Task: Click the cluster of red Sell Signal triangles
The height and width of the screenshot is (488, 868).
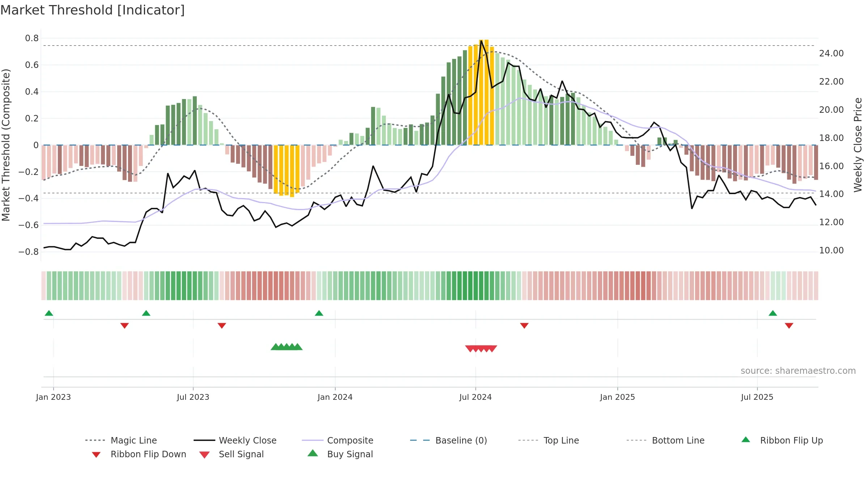Action: click(x=481, y=348)
